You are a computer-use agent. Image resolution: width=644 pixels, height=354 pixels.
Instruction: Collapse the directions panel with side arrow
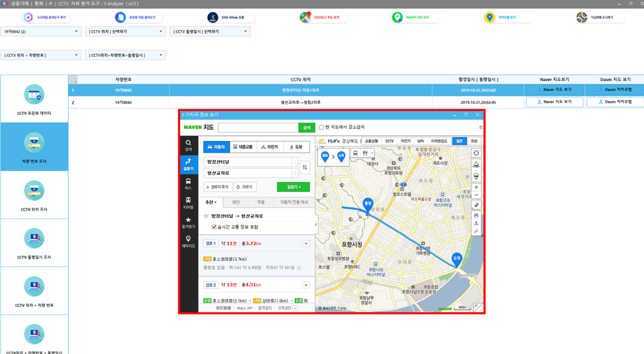pos(316,224)
